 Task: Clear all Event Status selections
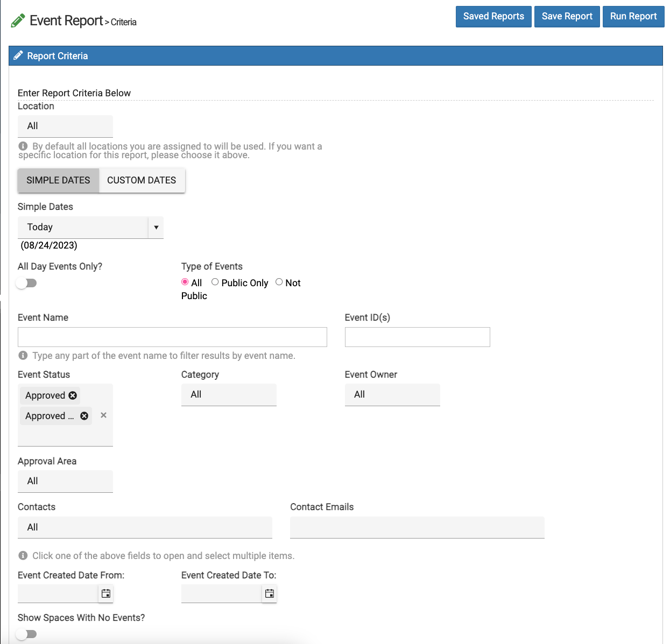[x=103, y=415]
